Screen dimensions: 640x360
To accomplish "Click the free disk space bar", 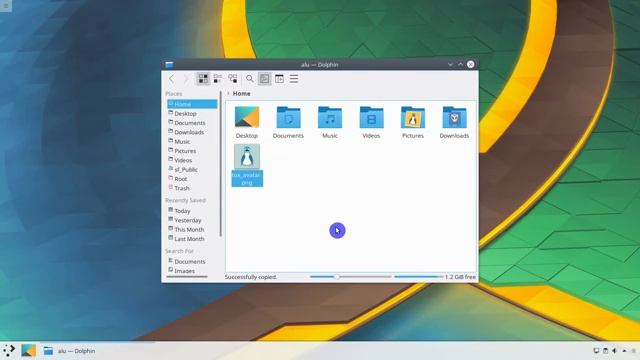I will [x=418, y=277].
